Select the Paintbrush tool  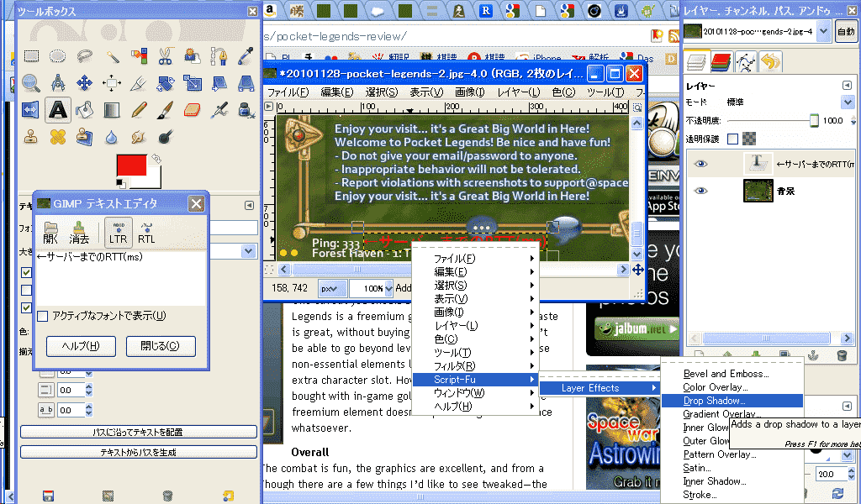(x=166, y=110)
